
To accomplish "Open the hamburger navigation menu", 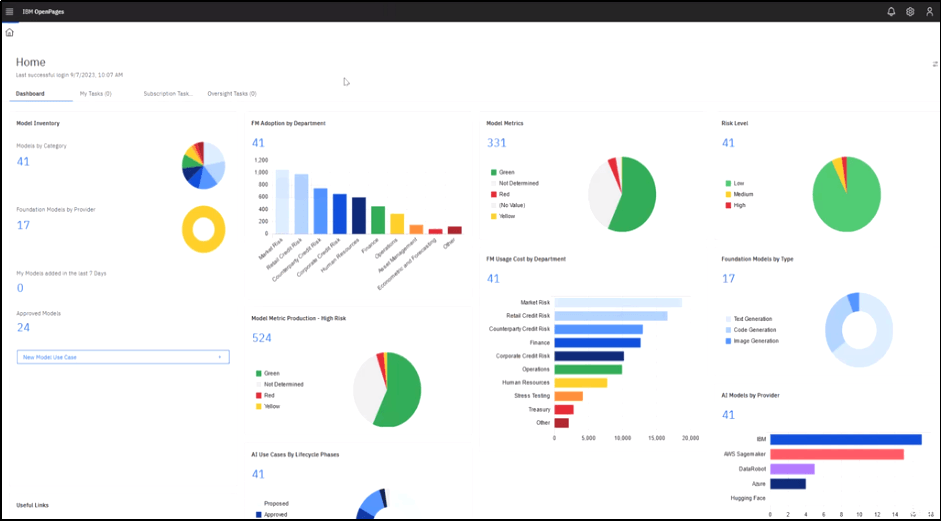I will tap(9, 11).
